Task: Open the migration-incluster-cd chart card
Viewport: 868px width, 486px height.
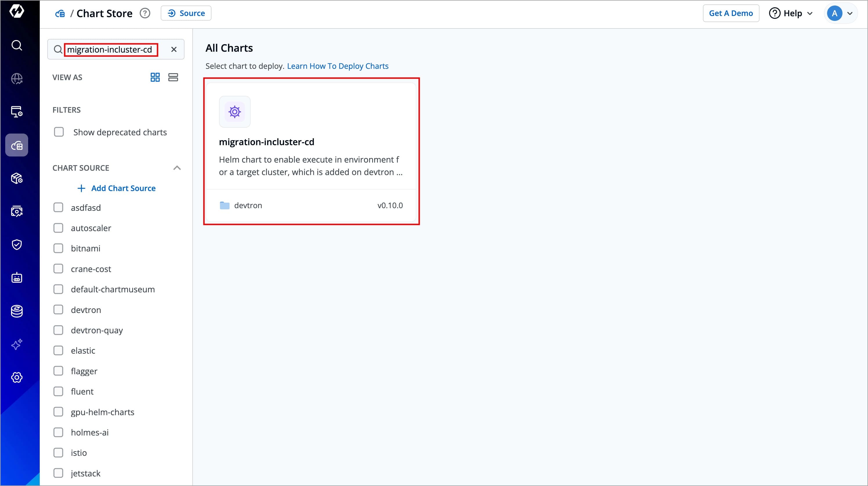Action: [311, 152]
